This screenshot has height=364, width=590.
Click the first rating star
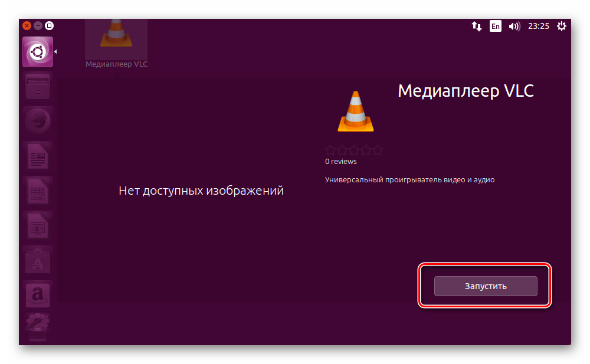click(330, 150)
